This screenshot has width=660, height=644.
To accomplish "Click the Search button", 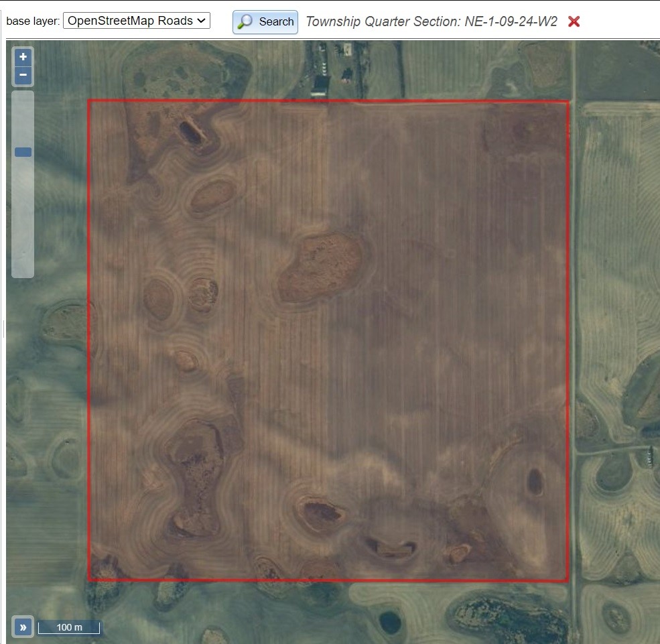I will (x=265, y=22).
